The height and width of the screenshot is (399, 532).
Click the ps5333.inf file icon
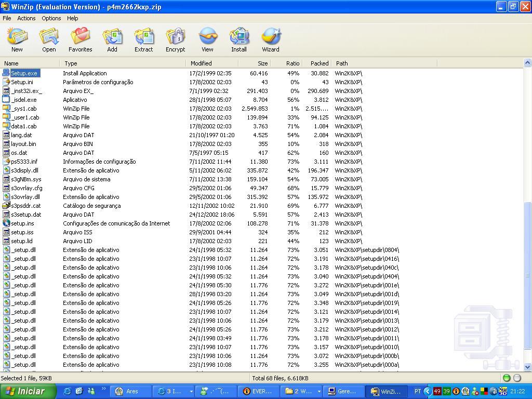point(6,161)
